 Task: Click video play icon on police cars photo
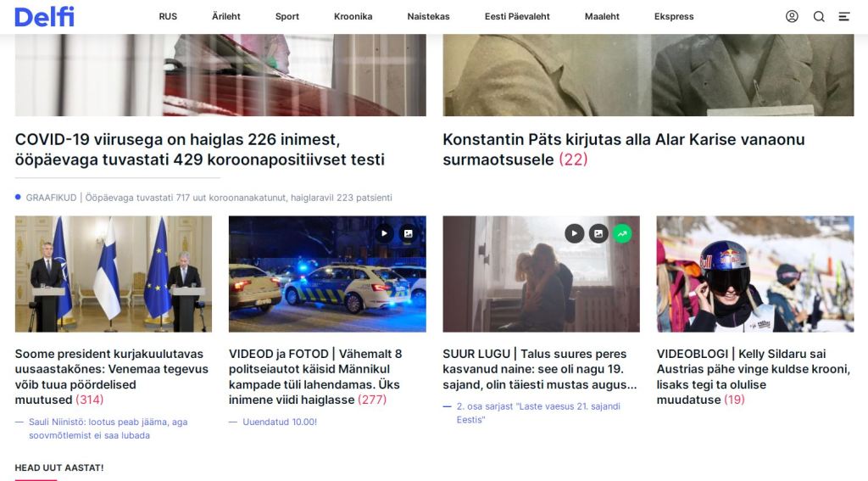384,234
